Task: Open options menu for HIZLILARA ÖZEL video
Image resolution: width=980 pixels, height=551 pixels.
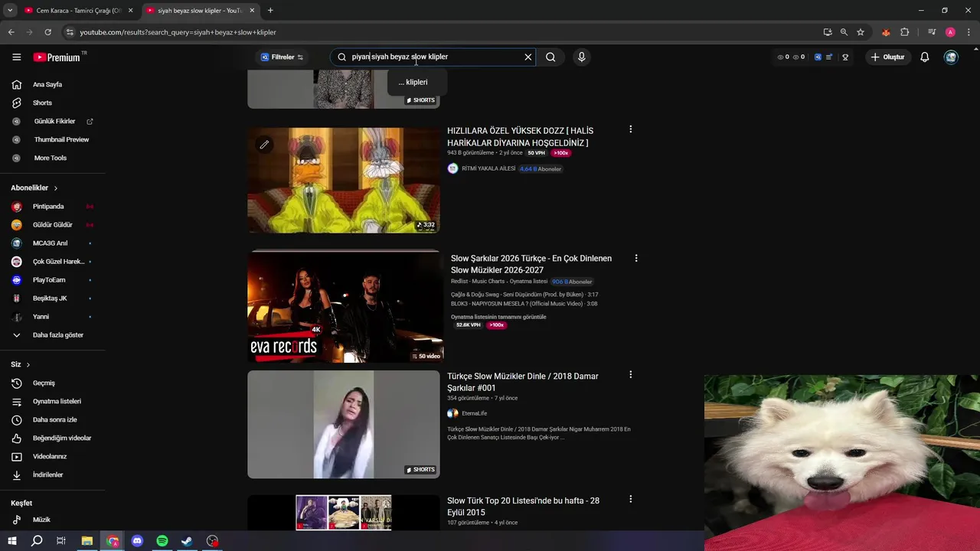Action: coord(631,129)
